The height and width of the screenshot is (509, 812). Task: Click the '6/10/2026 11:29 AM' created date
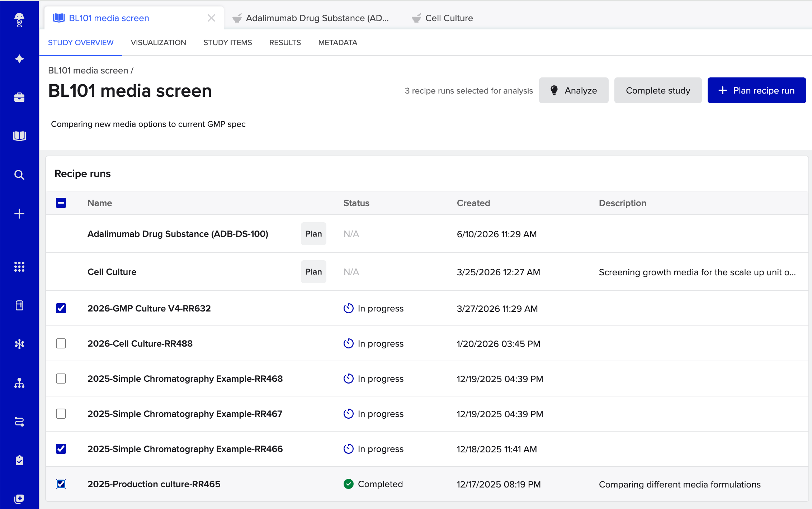[497, 234]
